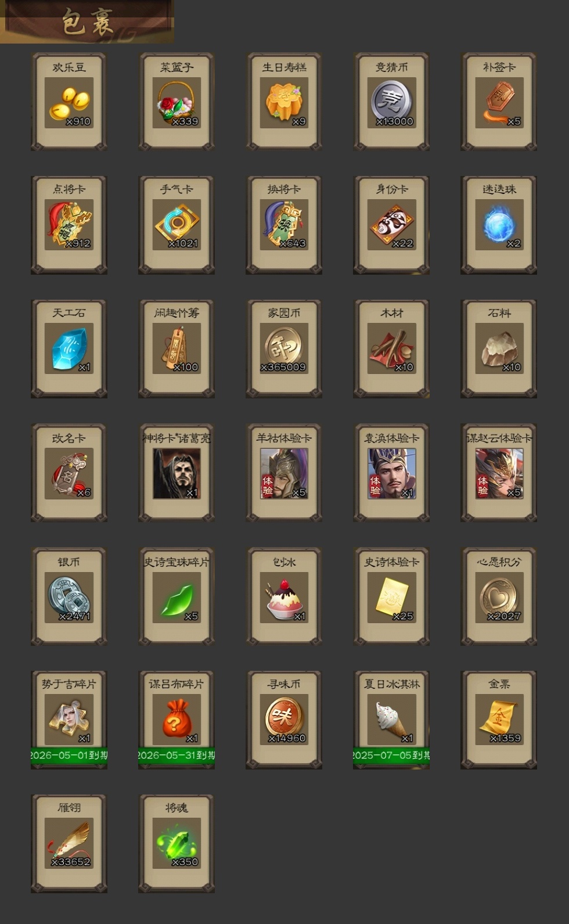Select the 将魂 green soul item

(x=177, y=843)
